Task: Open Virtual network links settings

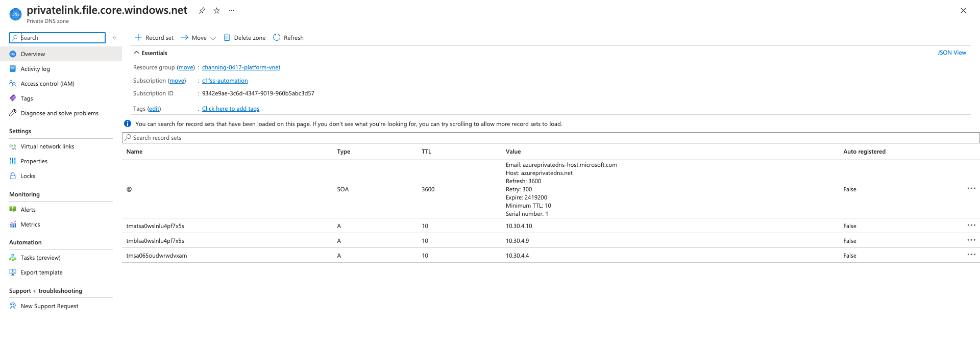Action: point(47,146)
